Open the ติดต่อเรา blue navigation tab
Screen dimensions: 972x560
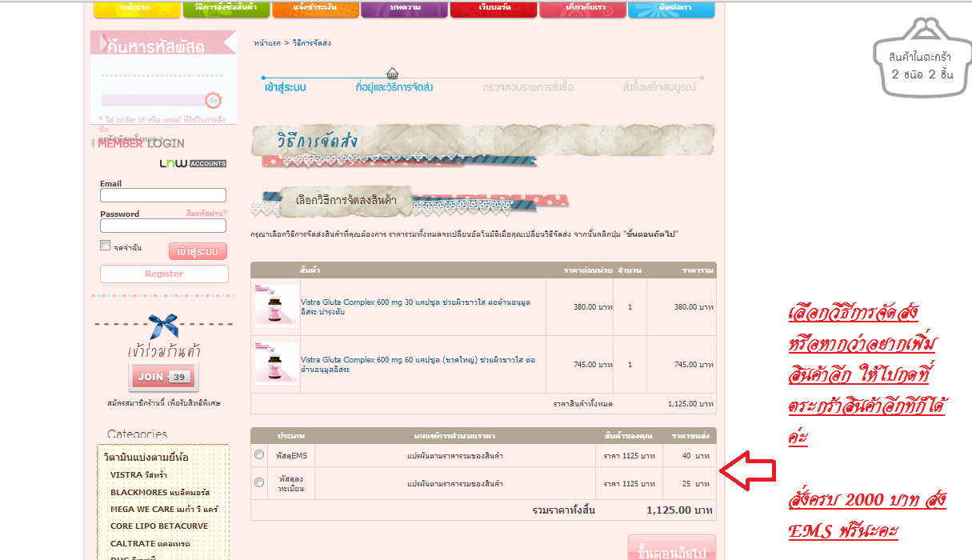(x=671, y=9)
